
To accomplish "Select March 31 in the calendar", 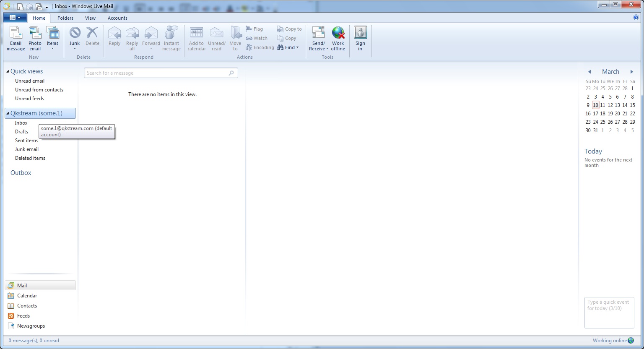I will pos(595,130).
